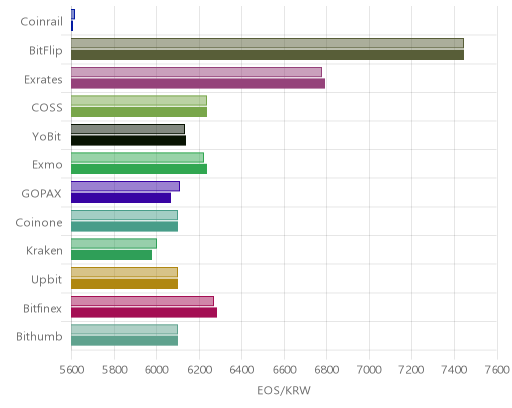Click the light purple GOPAX bar

[x=125, y=186]
